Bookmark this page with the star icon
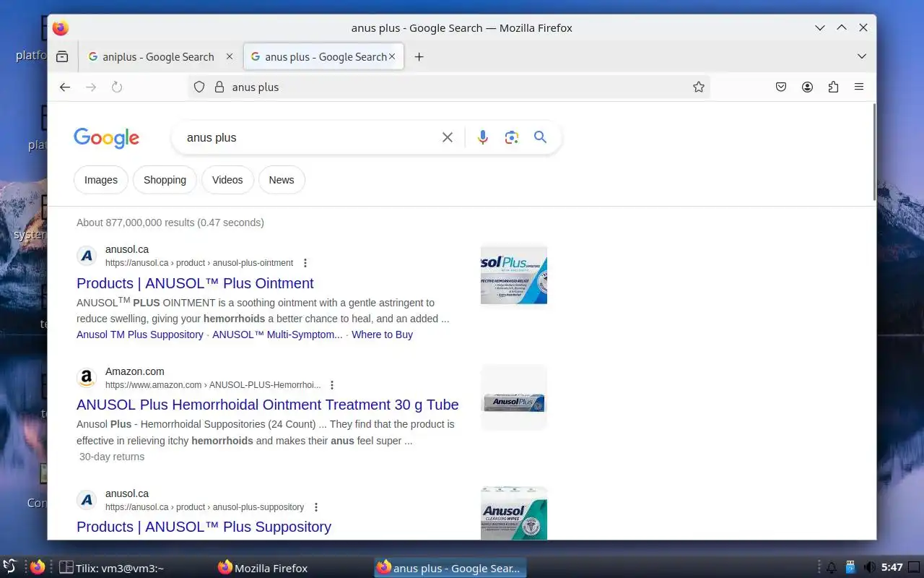This screenshot has height=578, width=924. click(x=699, y=87)
